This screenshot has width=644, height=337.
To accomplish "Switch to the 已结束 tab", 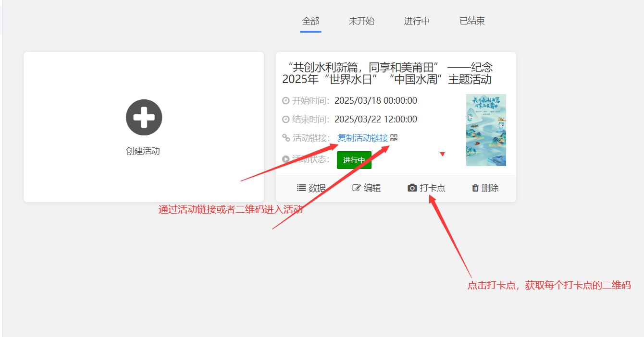I will tap(472, 21).
